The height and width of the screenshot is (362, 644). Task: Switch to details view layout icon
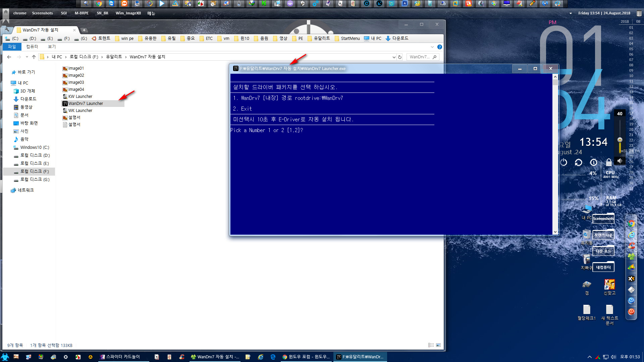(x=431, y=345)
